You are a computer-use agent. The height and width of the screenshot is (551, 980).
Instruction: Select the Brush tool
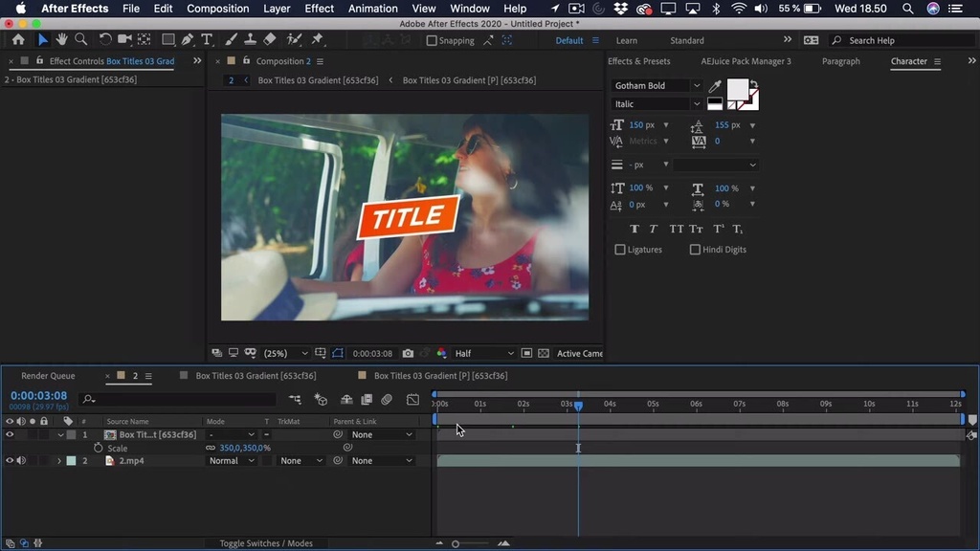[231, 40]
